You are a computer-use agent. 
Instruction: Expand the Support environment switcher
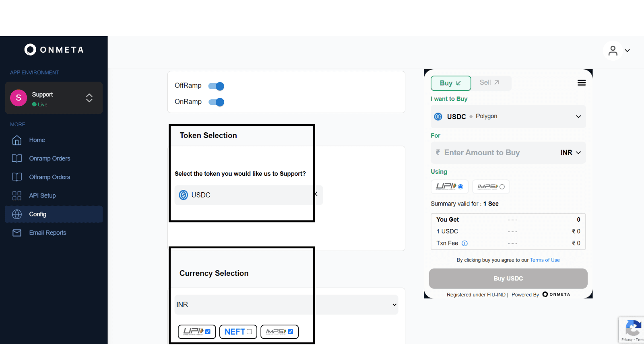click(x=89, y=98)
